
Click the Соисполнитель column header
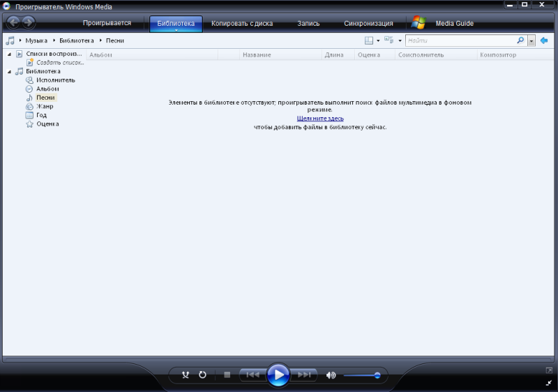tap(436, 55)
